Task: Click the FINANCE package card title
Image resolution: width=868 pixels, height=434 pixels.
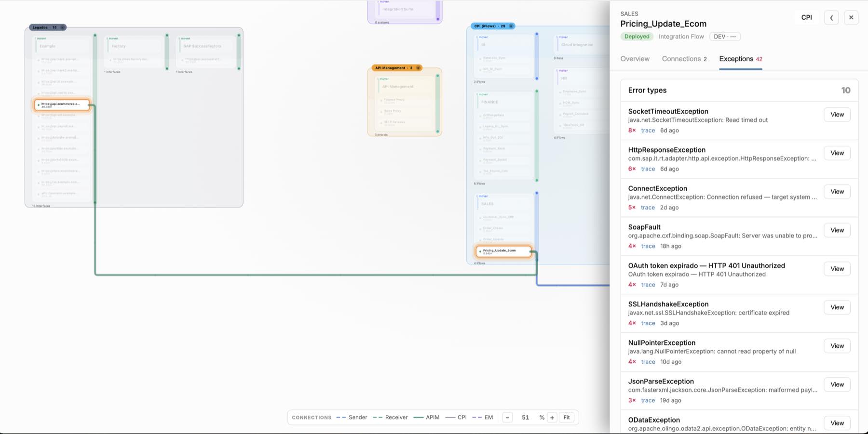Action: tap(489, 102)
